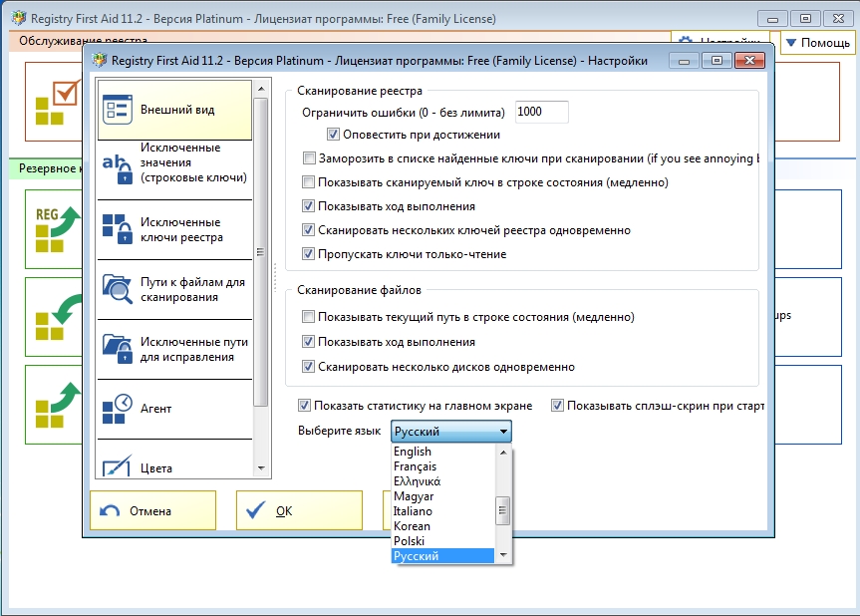Viewport: 860px width, 616px height.
Task: Select Français in language list
Action: pyautogui.click(x=442, y=466)
